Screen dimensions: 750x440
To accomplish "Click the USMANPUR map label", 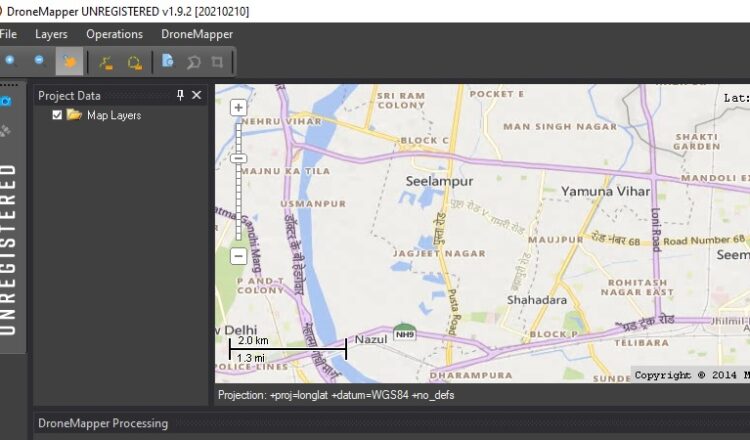I will [313, 204].
